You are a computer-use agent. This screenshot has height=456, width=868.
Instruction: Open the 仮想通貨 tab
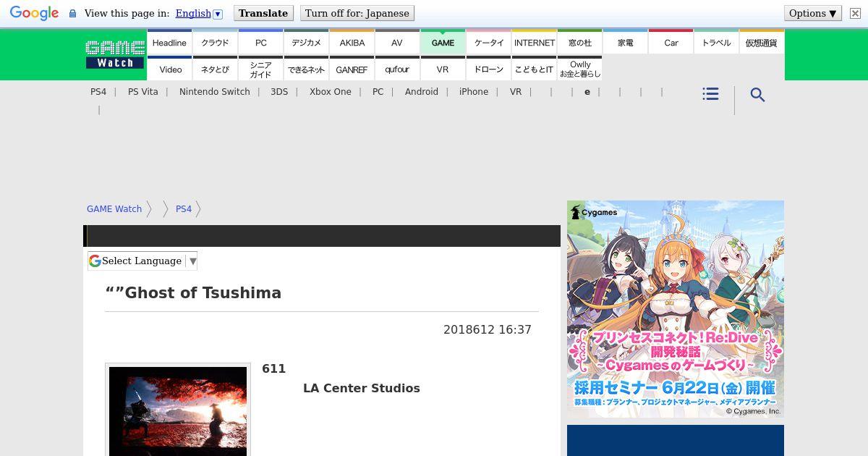point(762,42)
